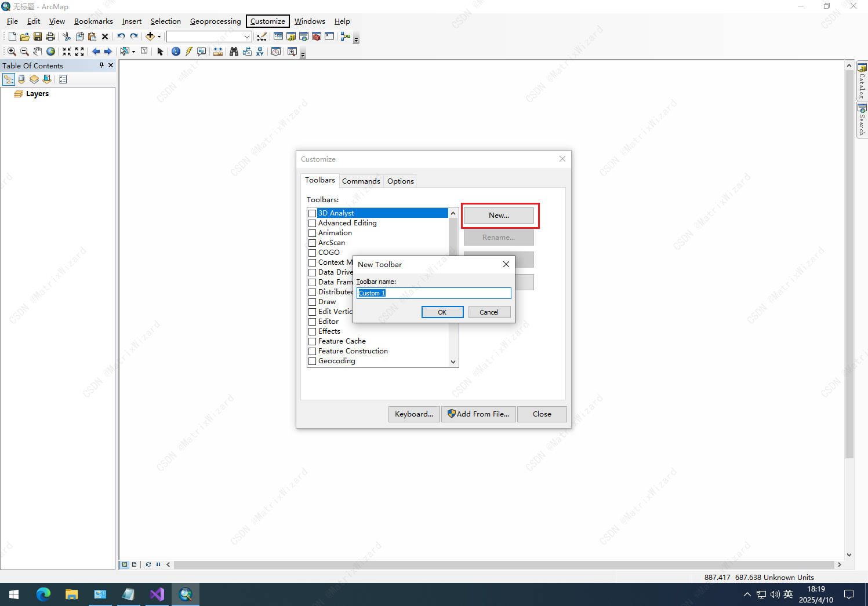Click the Redo arrow icon
The image size is (868, 606).
134,36
